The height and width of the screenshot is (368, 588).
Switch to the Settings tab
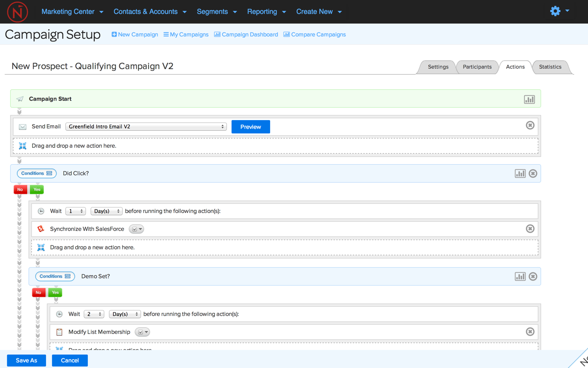pos(438,67)
